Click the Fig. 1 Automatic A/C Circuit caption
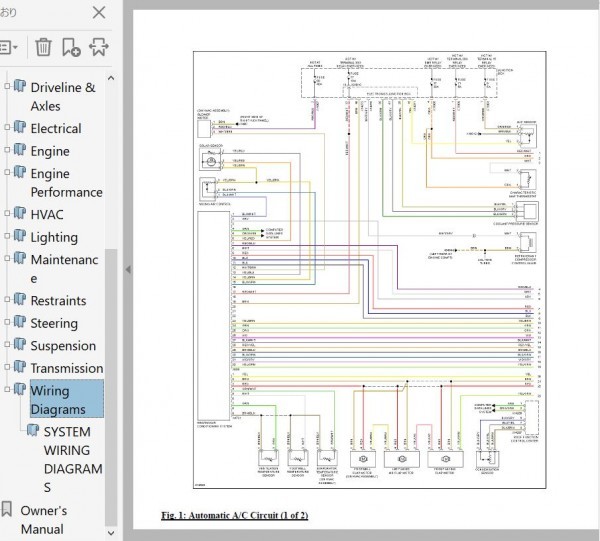Viewport: 600px width, 541px height. point(235,515)
